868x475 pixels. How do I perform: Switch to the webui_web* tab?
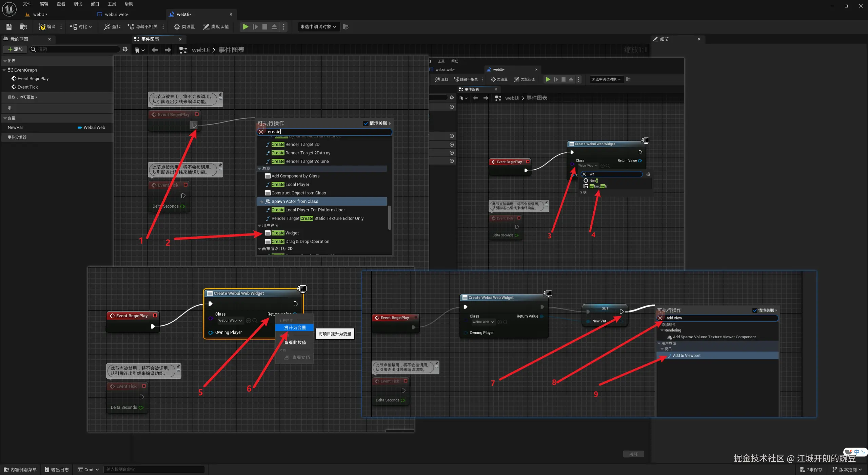116,14
